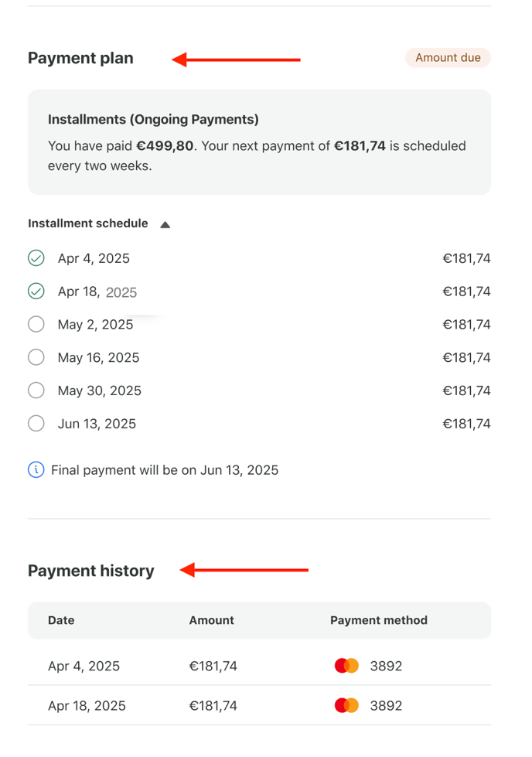Click the Installments (Ongoing Payments) summary box
This screenshot has height=757, width=532.
pos(259,142)
